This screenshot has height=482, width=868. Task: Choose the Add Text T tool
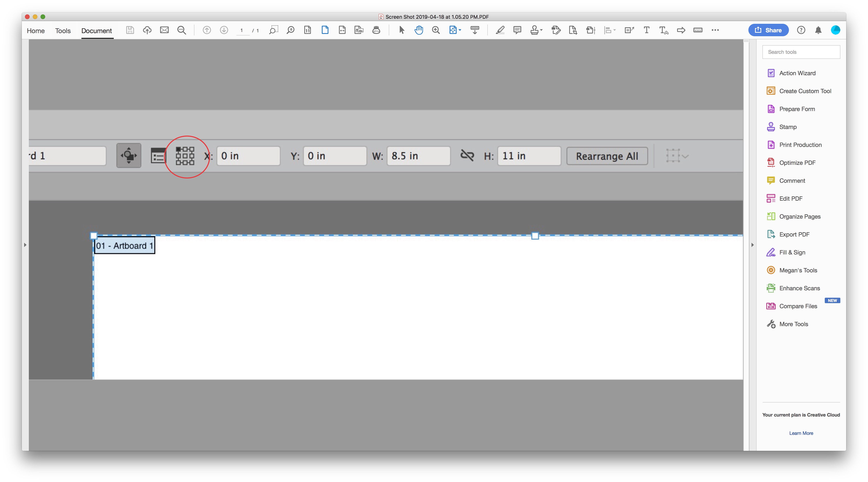[x=646, y=30]
